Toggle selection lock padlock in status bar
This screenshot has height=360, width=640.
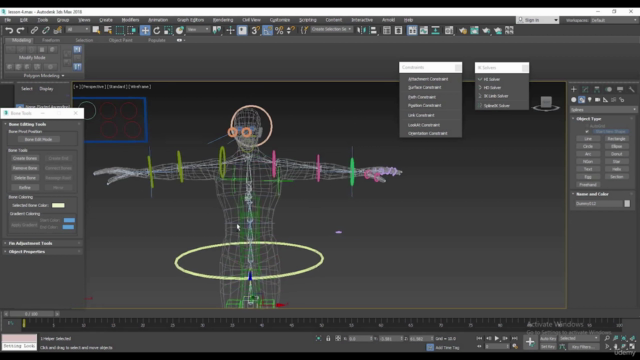pos(328,338)
